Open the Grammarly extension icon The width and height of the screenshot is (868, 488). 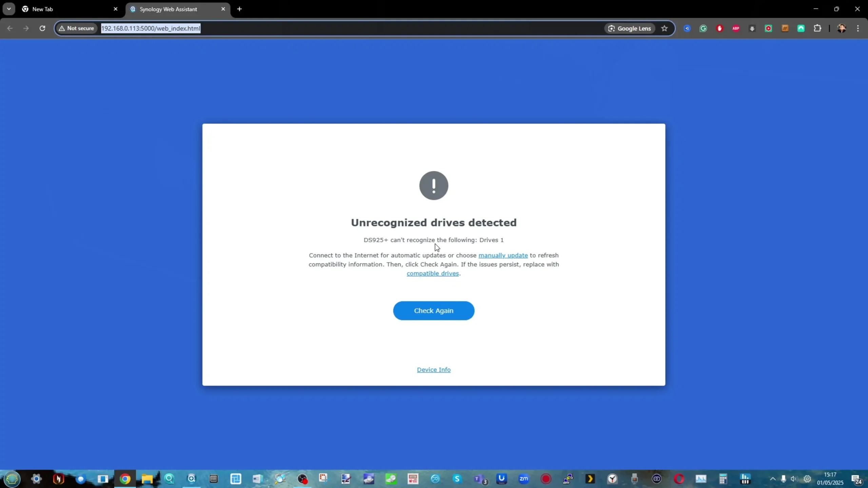[x=703, y=28]
